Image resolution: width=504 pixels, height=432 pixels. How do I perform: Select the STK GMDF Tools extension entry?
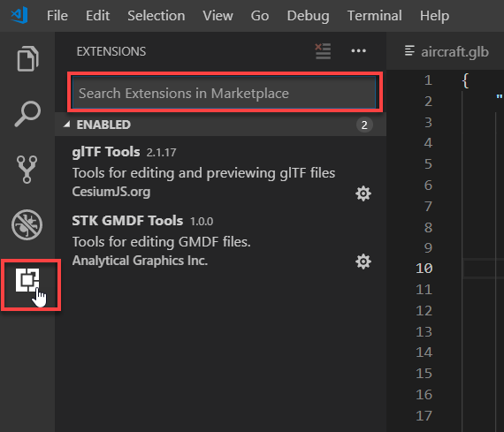tap(220, 240)
